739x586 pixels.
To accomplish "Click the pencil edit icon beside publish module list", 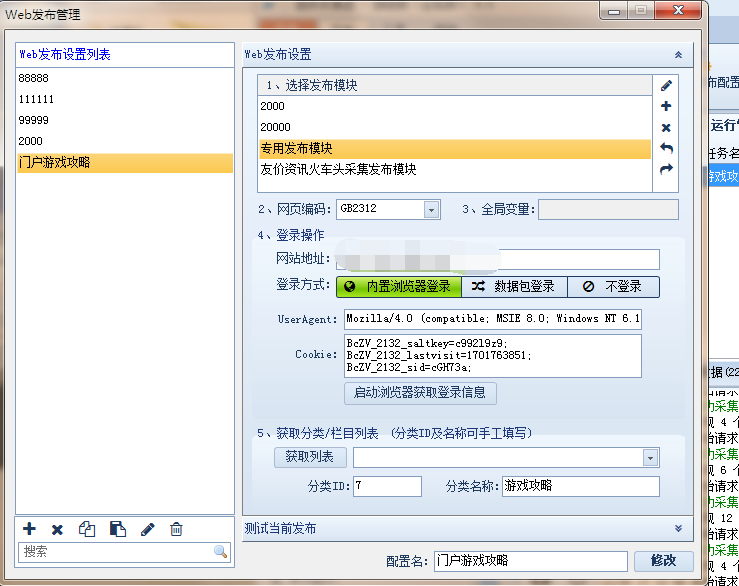I will [x=666, y=85].
